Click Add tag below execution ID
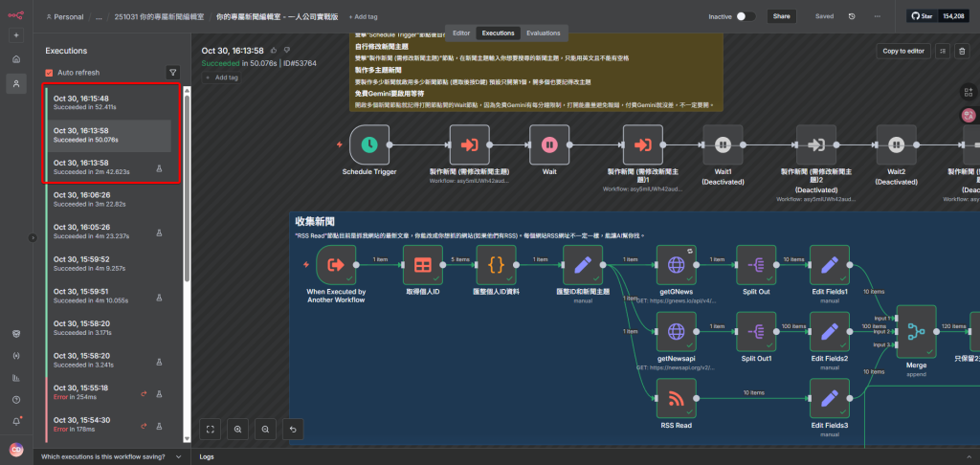This screenshot has width=980, height=465. coord(222,77)
